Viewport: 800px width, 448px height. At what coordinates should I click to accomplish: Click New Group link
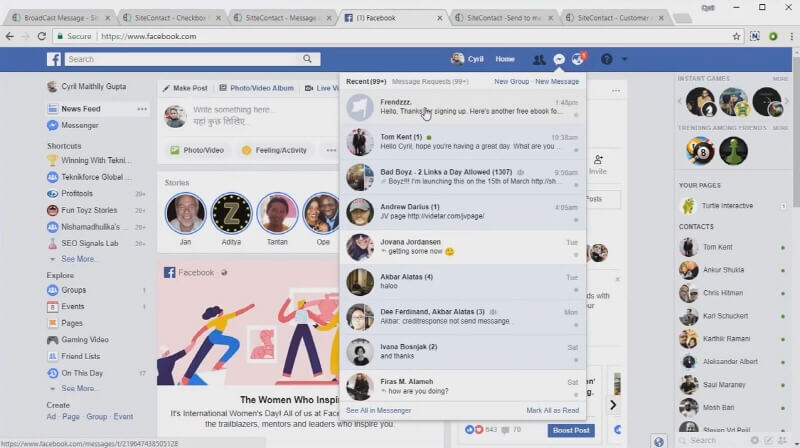[511, 82]
